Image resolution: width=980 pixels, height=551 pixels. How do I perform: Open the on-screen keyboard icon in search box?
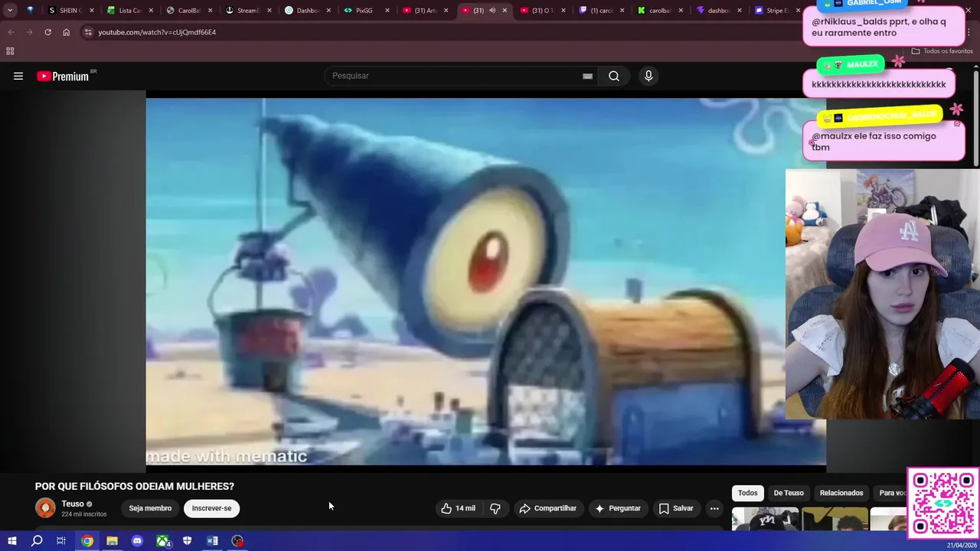(x=587, y=76)
